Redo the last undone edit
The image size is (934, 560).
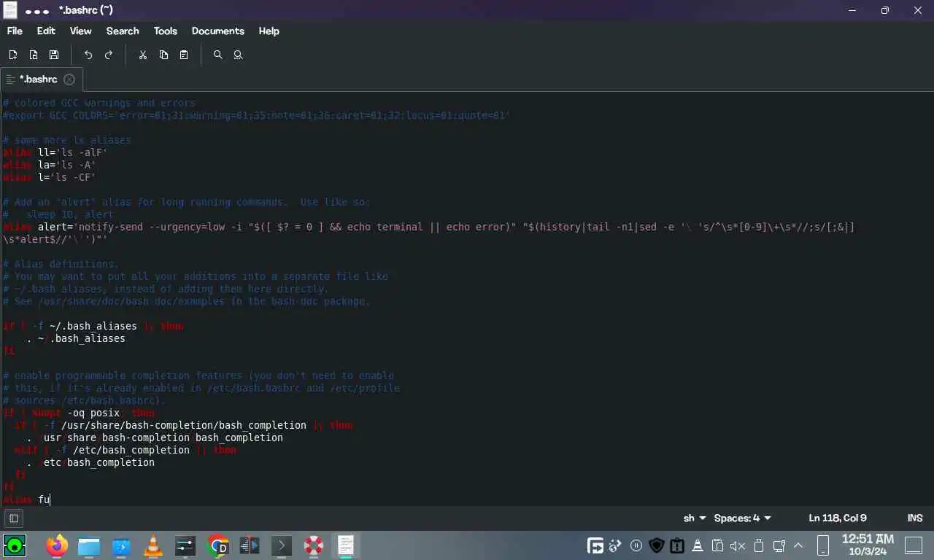pyautogui.click(x=109, y=55)
